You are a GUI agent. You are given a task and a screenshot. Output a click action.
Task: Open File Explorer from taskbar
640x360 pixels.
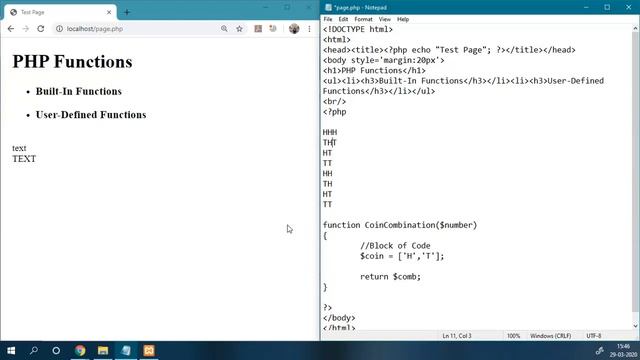103,351
